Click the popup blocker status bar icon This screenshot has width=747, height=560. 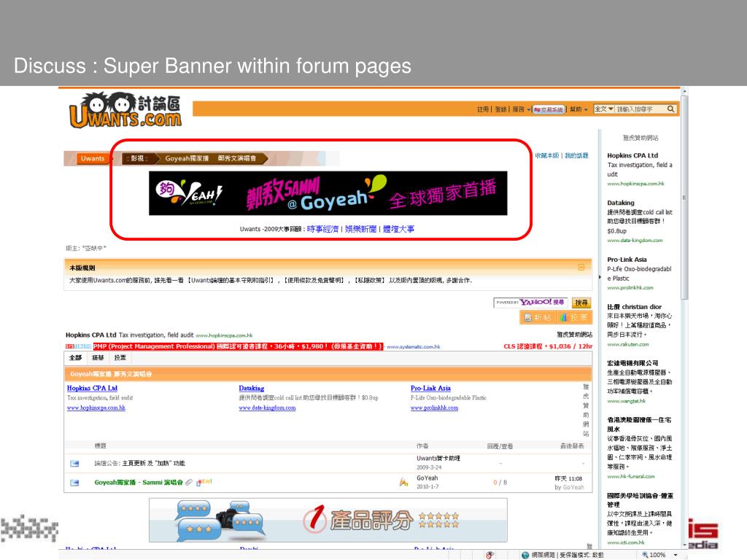click(490, 555)
